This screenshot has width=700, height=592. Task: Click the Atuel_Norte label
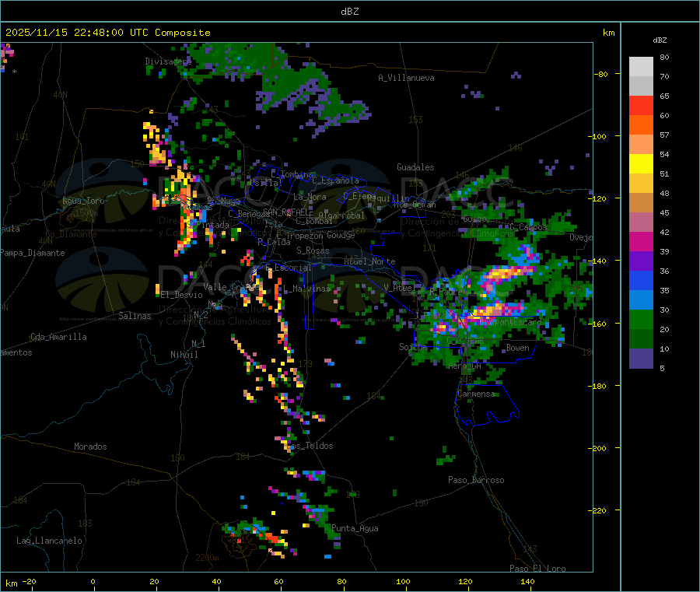click(369, 261)
